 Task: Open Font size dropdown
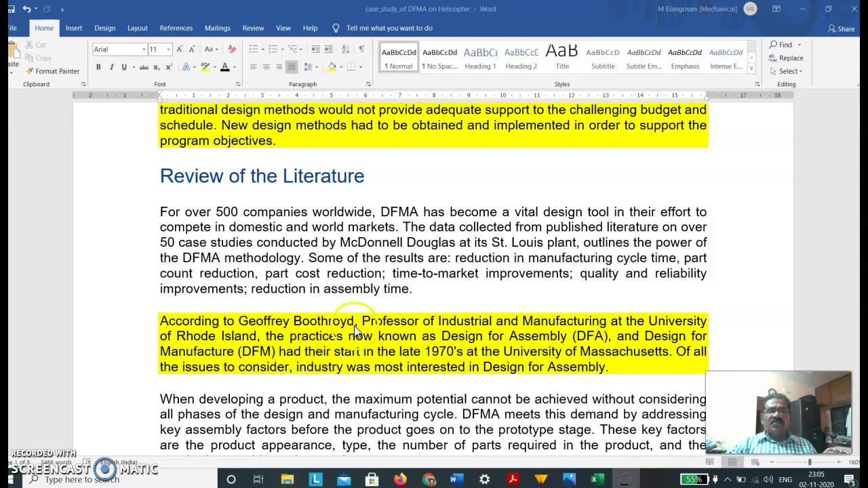coord(168,49)
